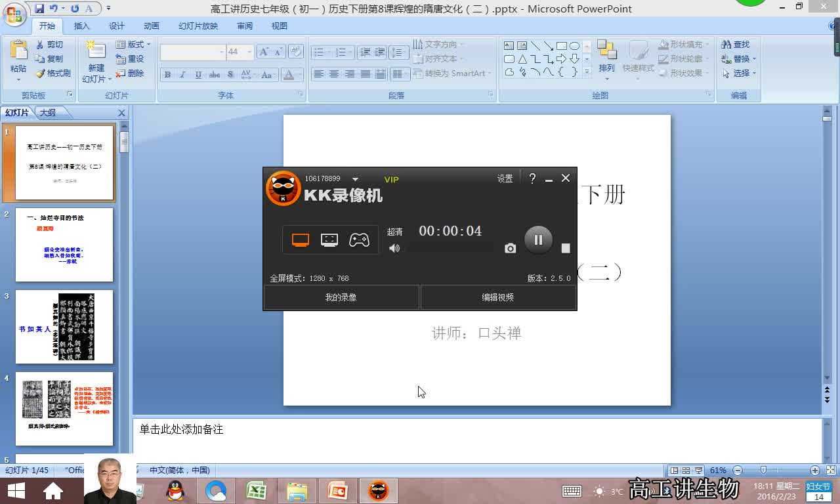This screenshot has width=840, height=504.
Task: Toggle strikethrough abc formatting
Action: [x=215, y=75]
